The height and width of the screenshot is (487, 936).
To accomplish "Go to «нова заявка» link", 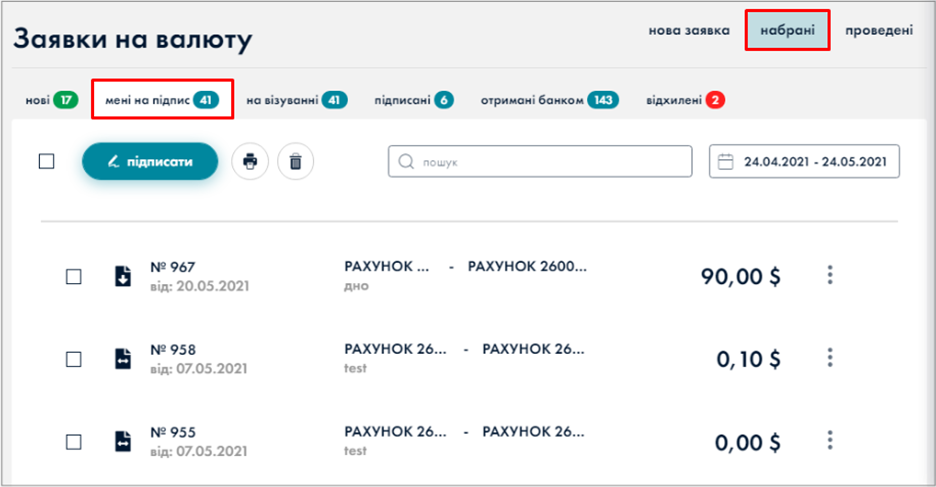I will click(689, 31).
